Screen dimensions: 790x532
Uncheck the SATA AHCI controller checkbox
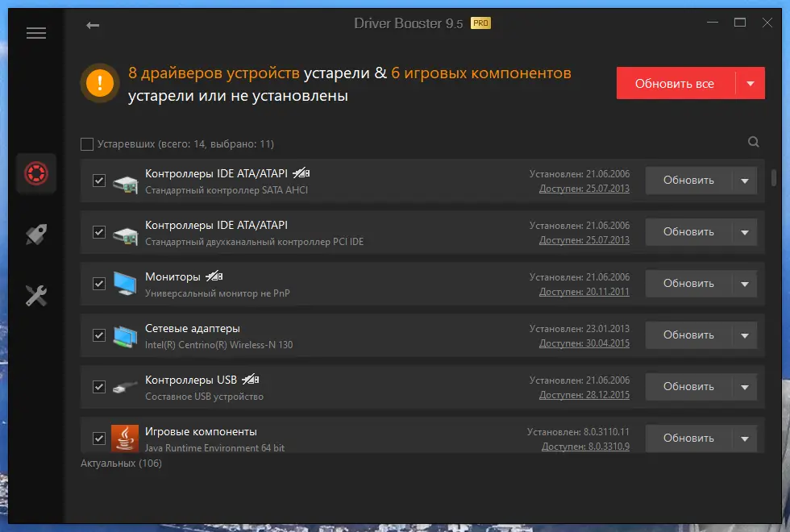tap(99, 181)
